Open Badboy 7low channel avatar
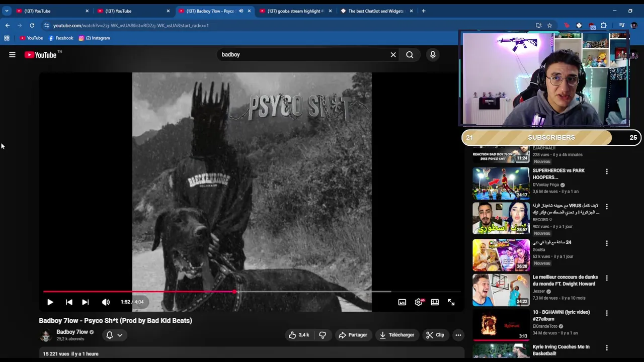This screenshot has height=362, width=644. click(46, 335)
